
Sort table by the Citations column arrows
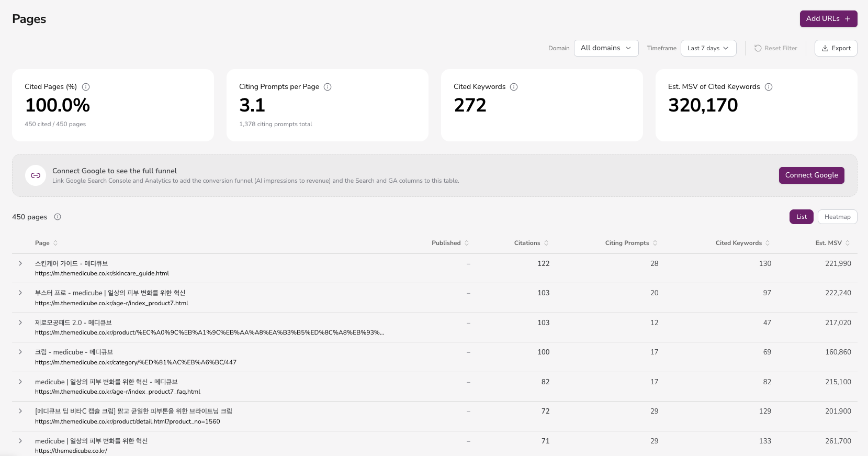546,243
